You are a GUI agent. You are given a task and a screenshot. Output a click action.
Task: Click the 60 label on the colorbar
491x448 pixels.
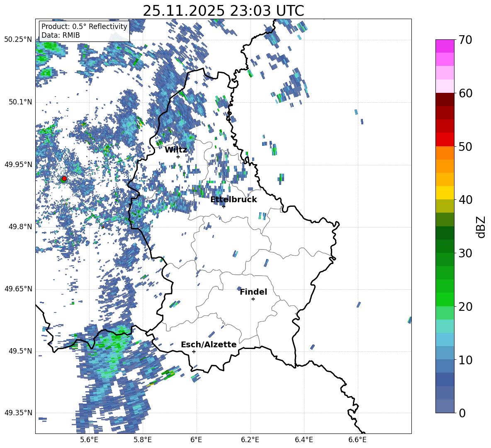(465, 93)
